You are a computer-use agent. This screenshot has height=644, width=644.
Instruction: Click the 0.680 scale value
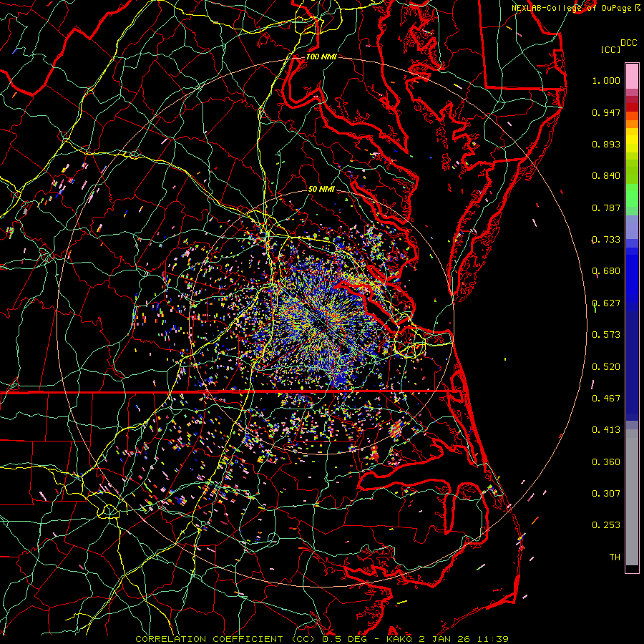coord(606,271)
